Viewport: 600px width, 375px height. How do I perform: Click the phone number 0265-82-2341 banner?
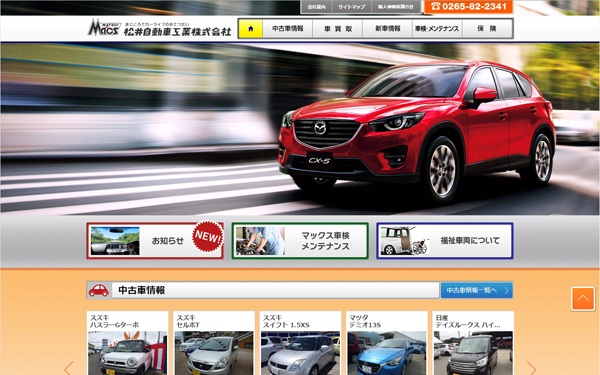[x=468, y=7]
